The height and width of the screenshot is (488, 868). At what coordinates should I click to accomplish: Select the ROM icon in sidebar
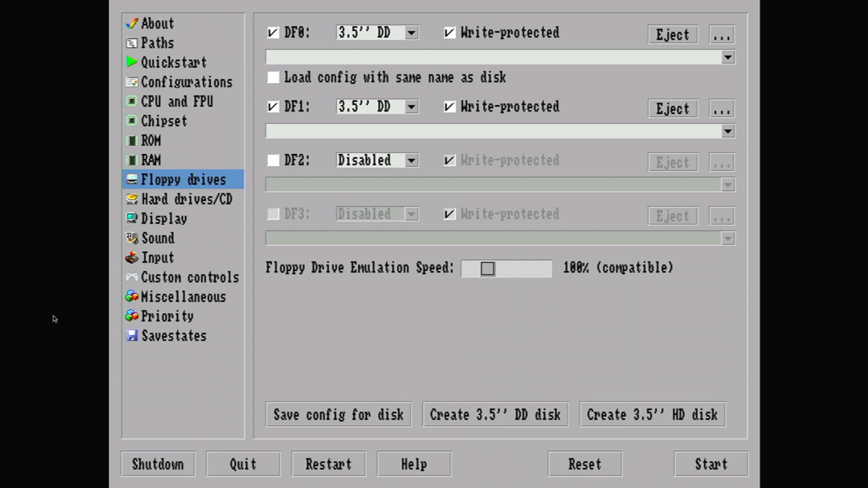coord(132,140)
